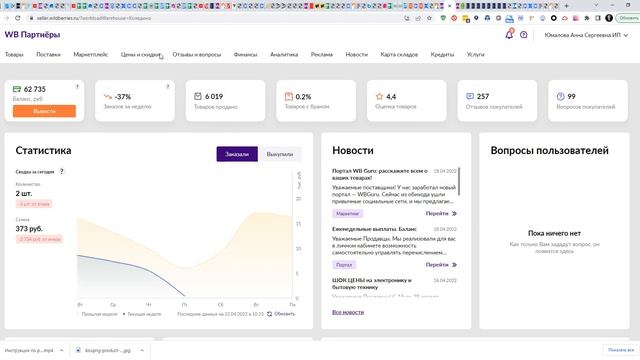Open the Услуги menu
This screenshot has height=360, width=640.
(x=476, y=54)
